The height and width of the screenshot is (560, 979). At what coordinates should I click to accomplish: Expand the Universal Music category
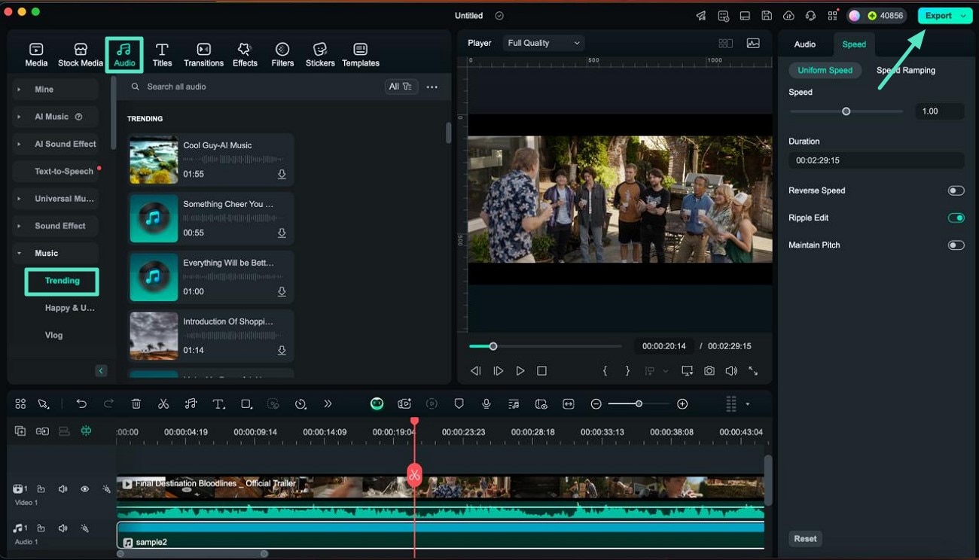[x=56, y=199]
